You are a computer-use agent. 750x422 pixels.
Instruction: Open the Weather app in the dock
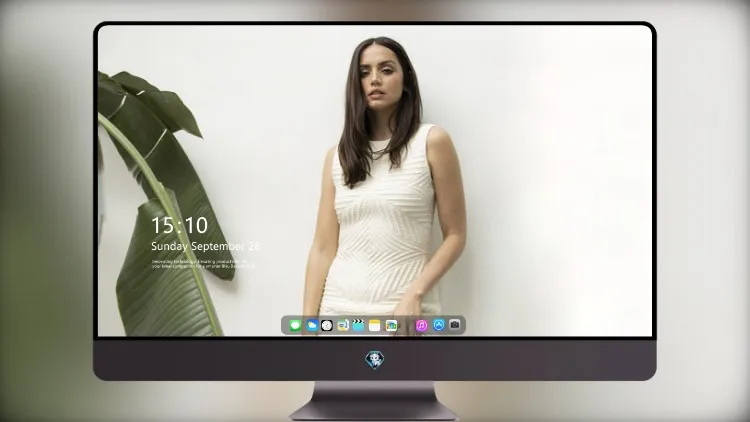coord(311,325)
